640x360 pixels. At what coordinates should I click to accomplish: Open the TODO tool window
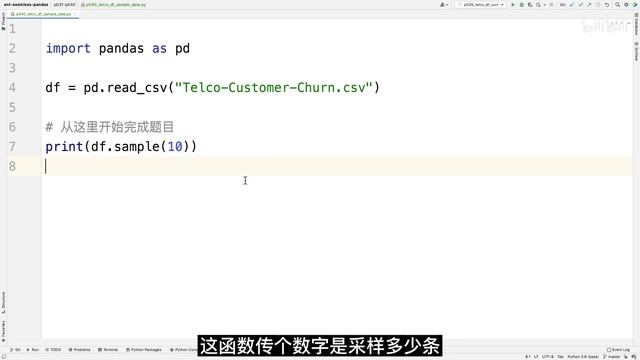coord(53,350)
